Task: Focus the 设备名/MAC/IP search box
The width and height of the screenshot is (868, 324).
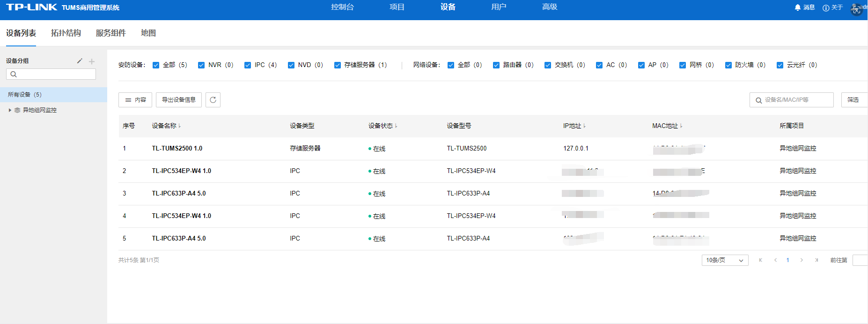Action: (792, 100)
